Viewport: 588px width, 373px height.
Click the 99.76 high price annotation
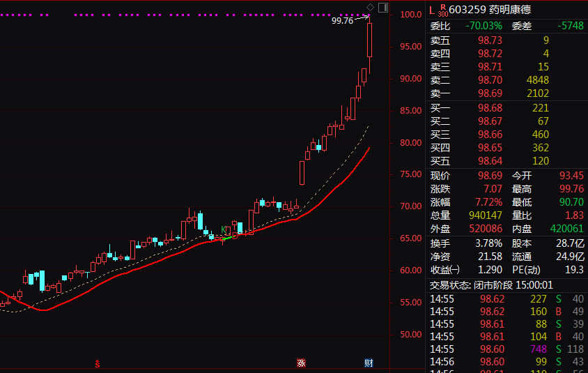342,21
